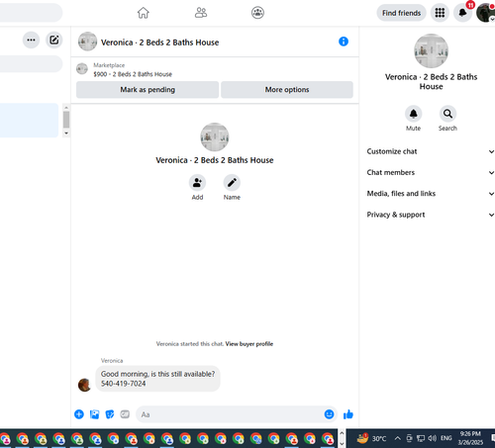Open more actions plus icon in composer

coord(79,414)
